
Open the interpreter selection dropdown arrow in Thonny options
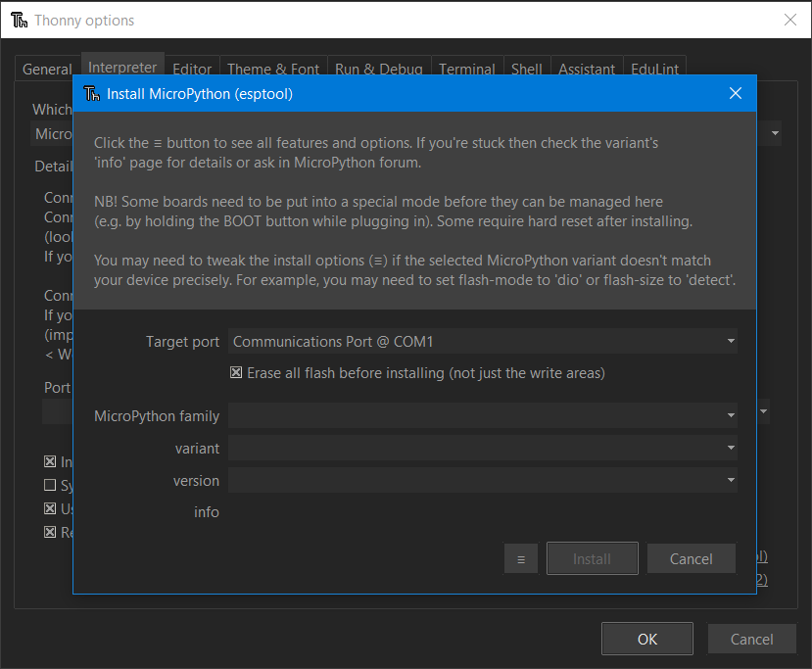(775, 133)
